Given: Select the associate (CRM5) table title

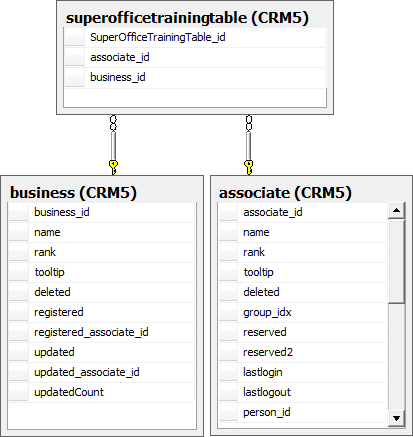Looking at the screenshot, I should (x=285, y=192).
